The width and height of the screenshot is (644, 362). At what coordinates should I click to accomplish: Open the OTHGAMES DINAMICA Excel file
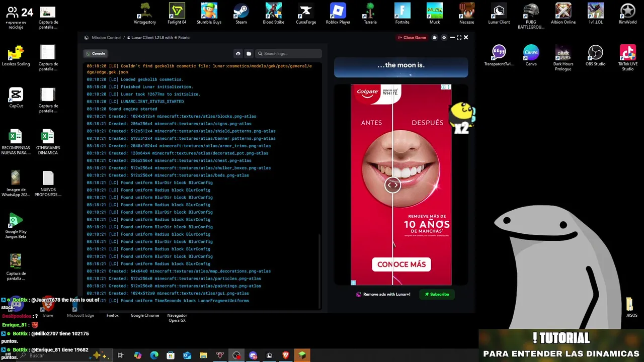pos(48,142)
